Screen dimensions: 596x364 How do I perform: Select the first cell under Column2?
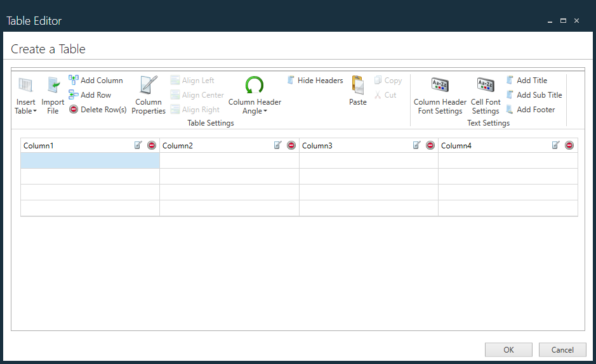point(229,161)
